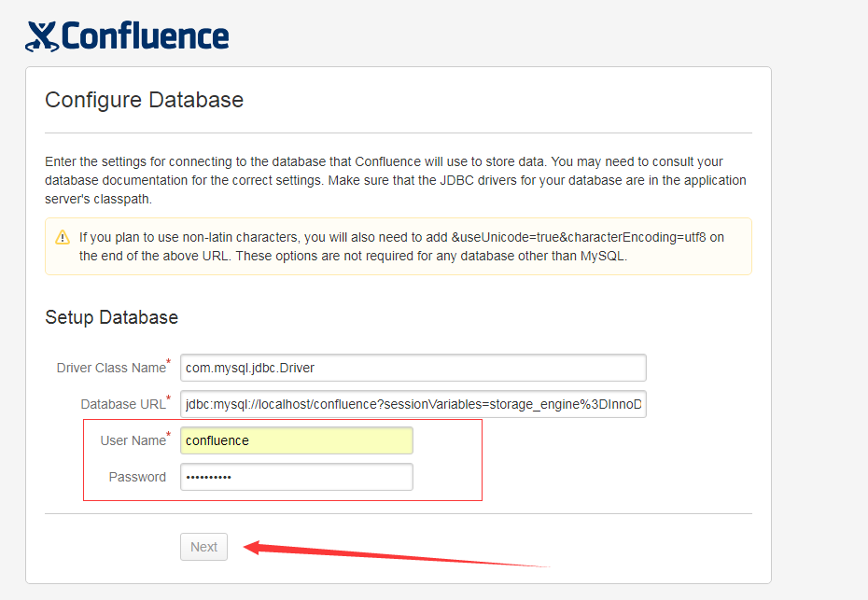Focus the Password input field

[297, 477]
